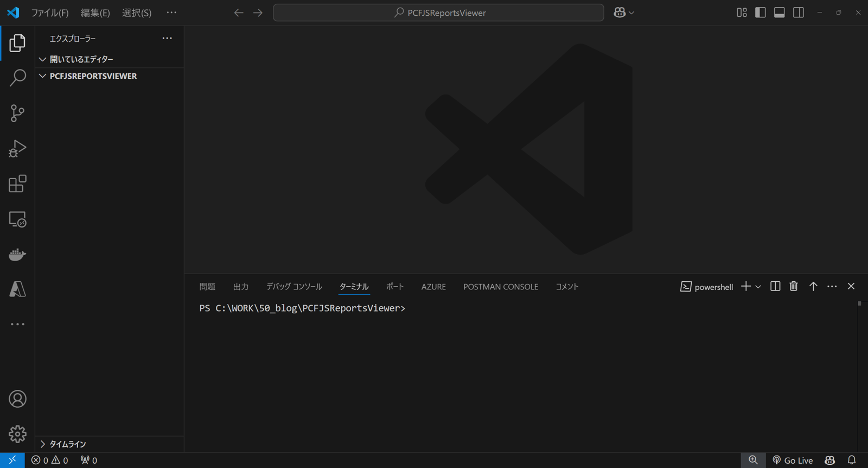Maximize the panel size with up arrow

tap(813, 286)
